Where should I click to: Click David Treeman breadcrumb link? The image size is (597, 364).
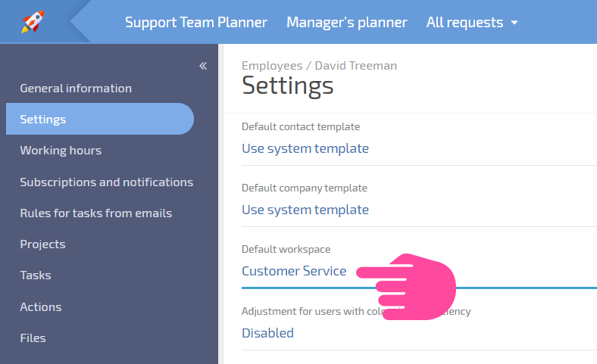[356, 65]
